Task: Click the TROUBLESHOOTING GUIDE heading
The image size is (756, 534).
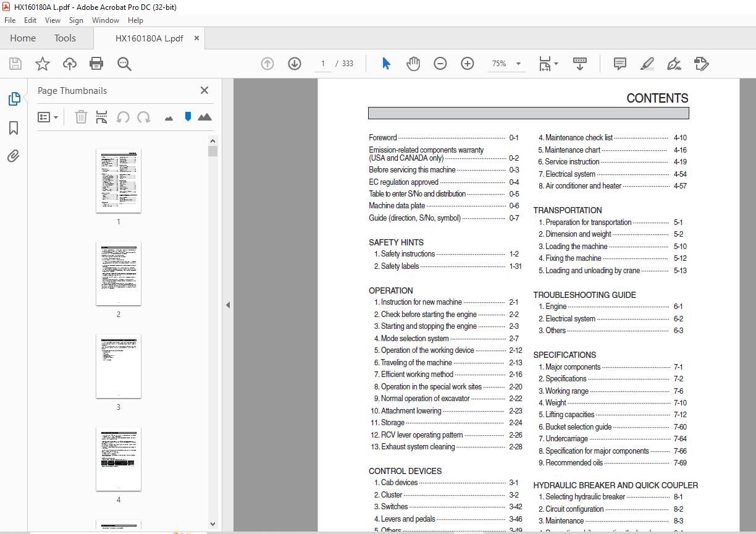Action: pyautogui.click(x=585, y=295)
